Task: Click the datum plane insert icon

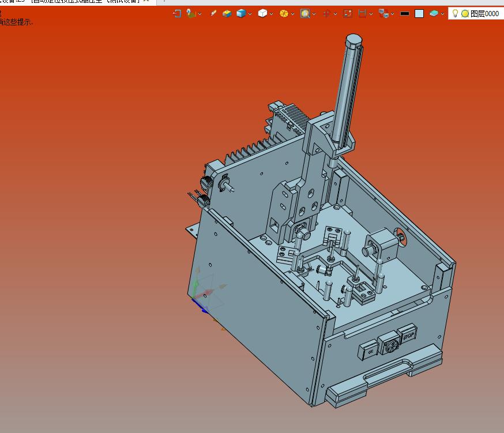Action: (191, 13)
